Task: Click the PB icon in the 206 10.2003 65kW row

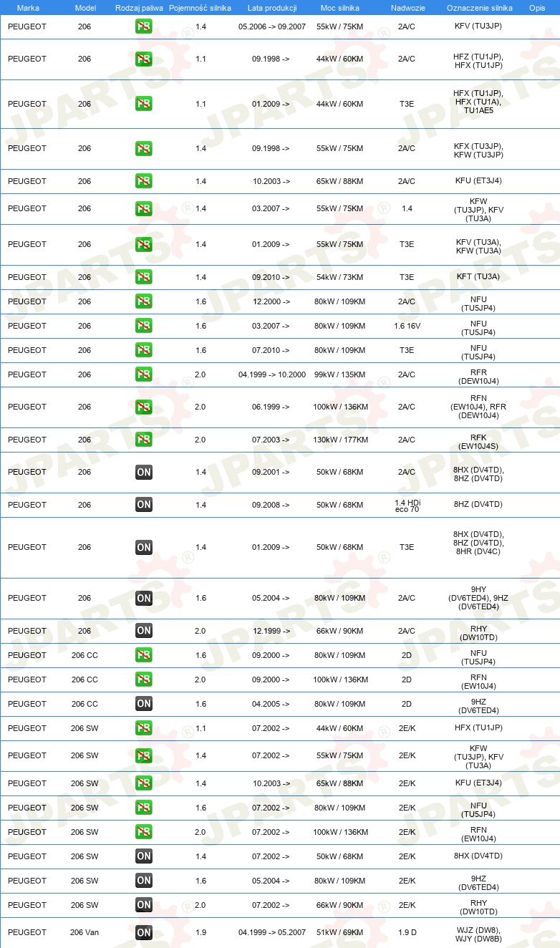Action: [x=144, y=182]
